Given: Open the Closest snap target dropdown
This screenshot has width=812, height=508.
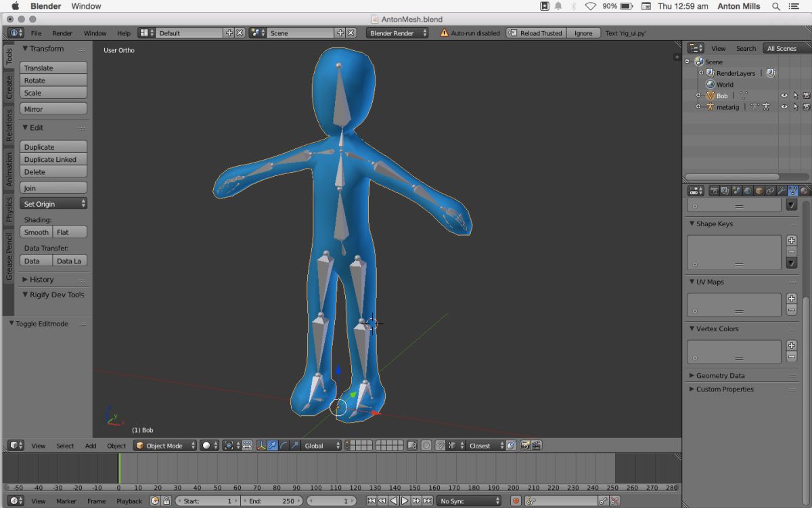Looking at the screenshot, I should point(485,446).
